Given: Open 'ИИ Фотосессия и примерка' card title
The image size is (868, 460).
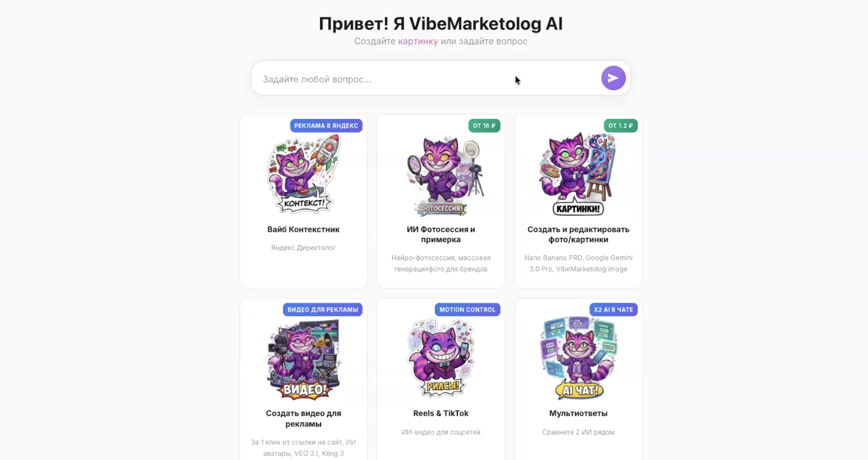Looking at the screenshot, I should tap(441, 234).
